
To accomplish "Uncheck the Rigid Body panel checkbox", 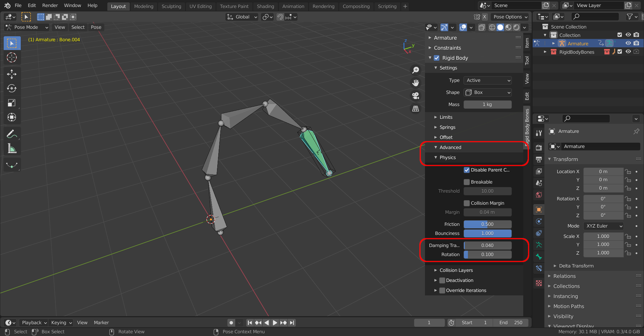I will point(437,58).
